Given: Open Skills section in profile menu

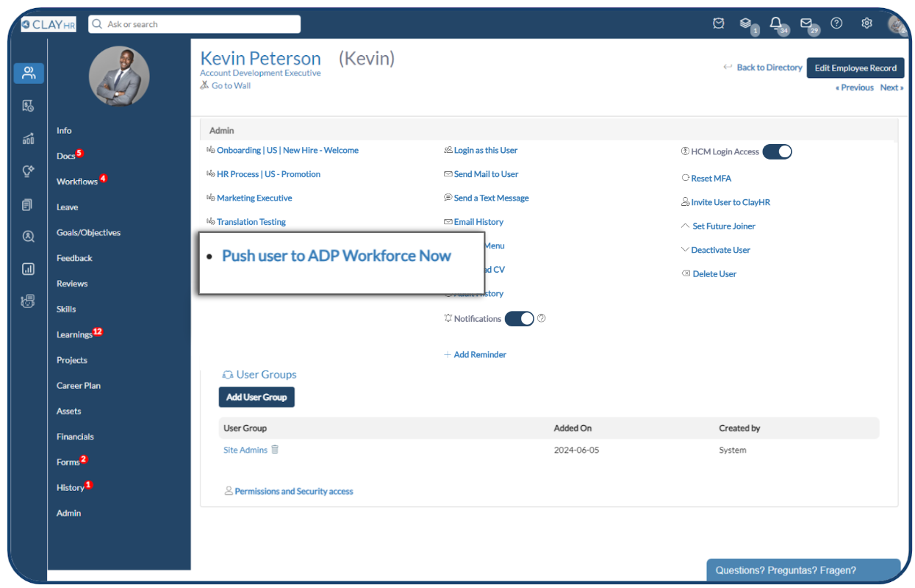Looking at the screenshot, I should 66,309.
